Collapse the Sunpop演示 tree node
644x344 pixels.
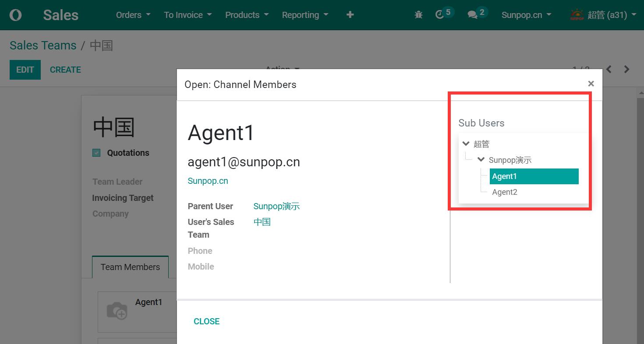click(481, 160)
